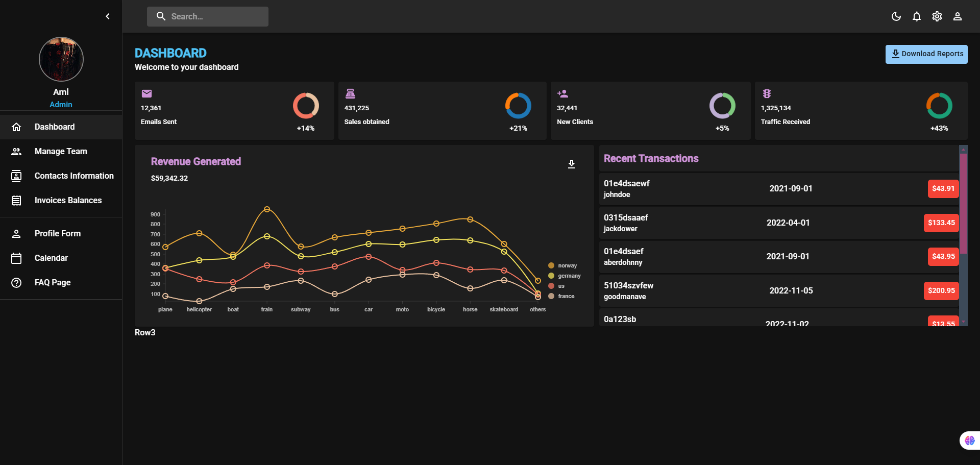This screenshot has height=465, width=980.
Task: Click the Profile Form person icon
Action: [x=16, y=234]
